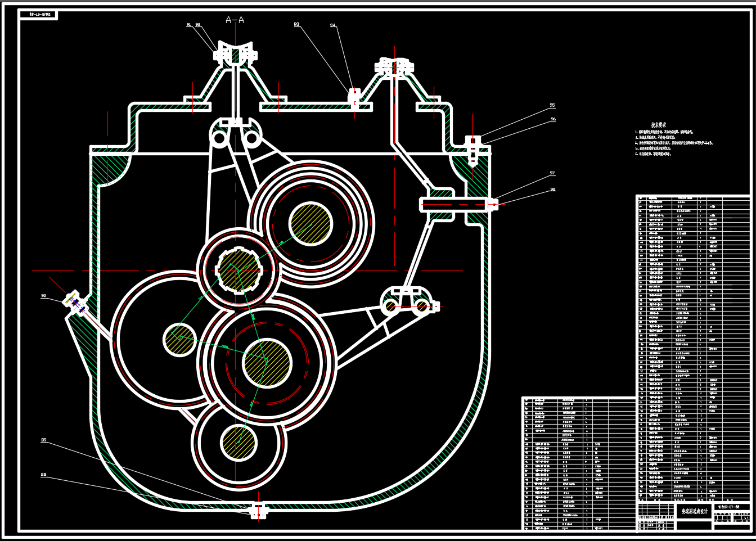Select the lower-left parts list table
This screenshot has width=756, height=541.
point(578,463)
